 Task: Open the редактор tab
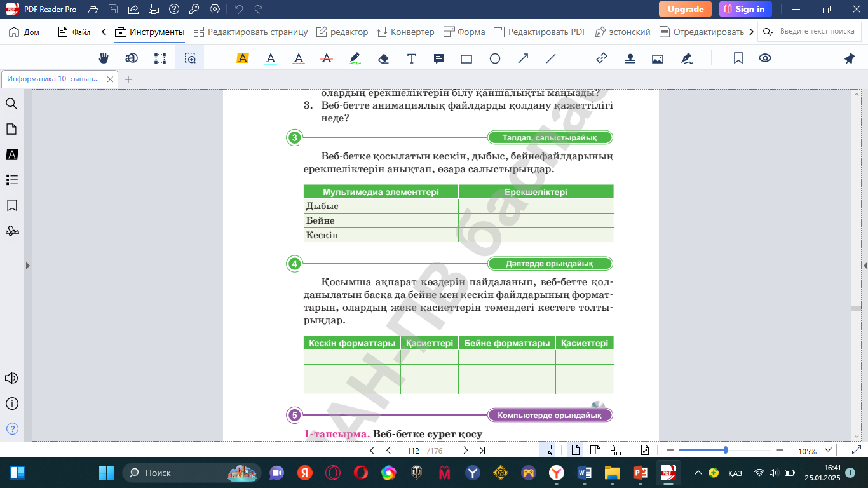click(x=342, y=32)
